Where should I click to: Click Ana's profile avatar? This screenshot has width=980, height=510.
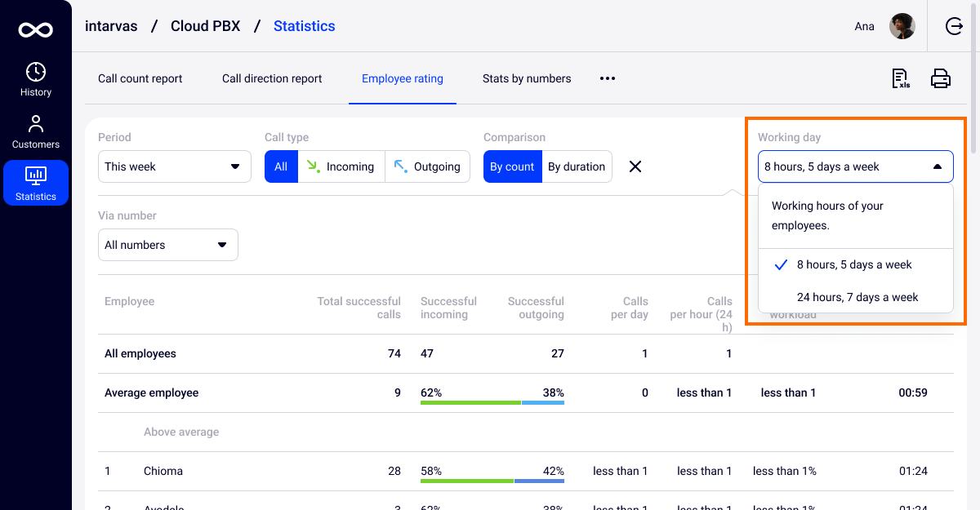click(x=902, y=26)
